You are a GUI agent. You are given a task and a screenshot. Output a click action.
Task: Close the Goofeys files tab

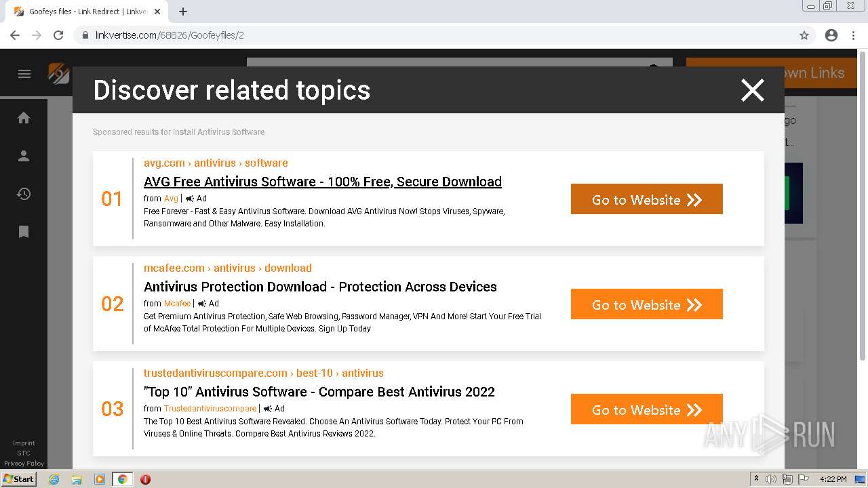point(158,12)
